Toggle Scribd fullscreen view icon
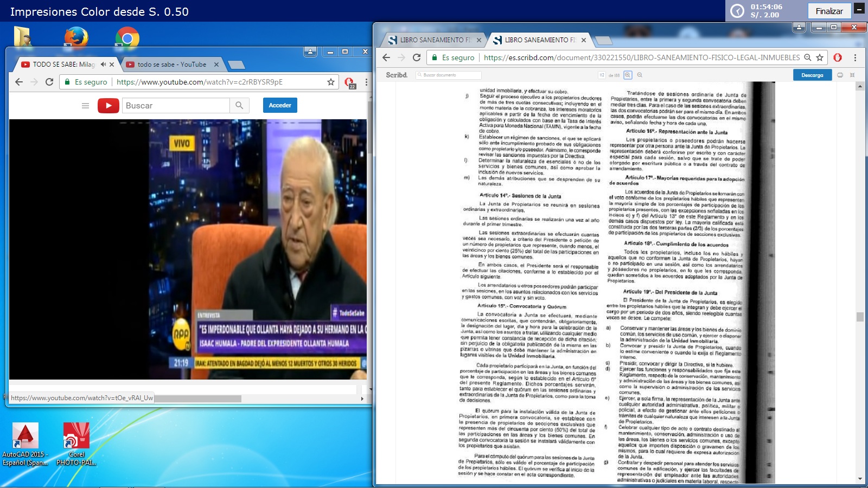The image size is (868, 488). click(x=852, y=75)
